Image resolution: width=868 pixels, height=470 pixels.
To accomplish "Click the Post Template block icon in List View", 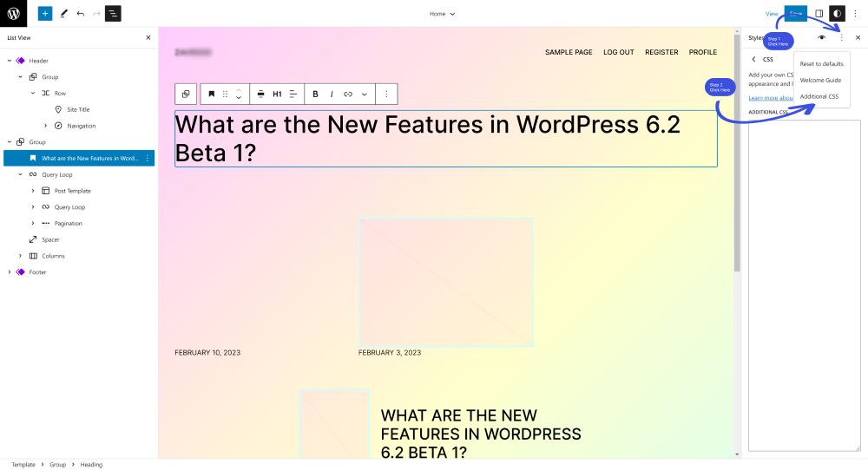I will click(x=45, y=191).
